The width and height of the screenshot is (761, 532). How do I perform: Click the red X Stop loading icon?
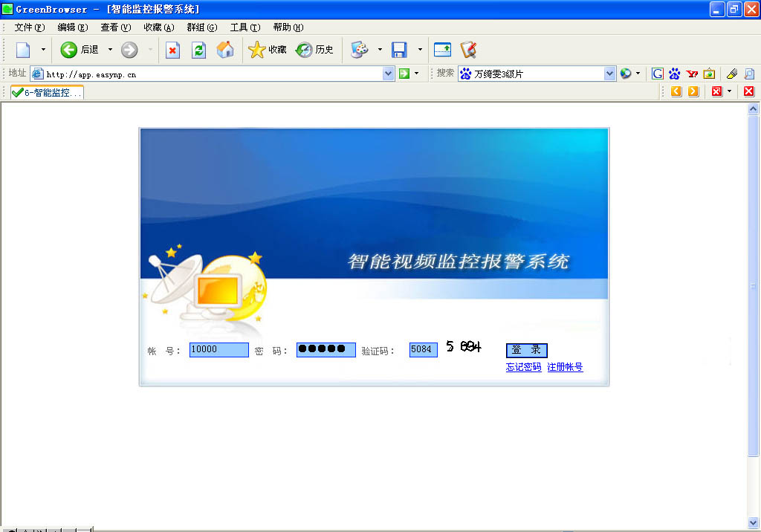click(172, 50)
